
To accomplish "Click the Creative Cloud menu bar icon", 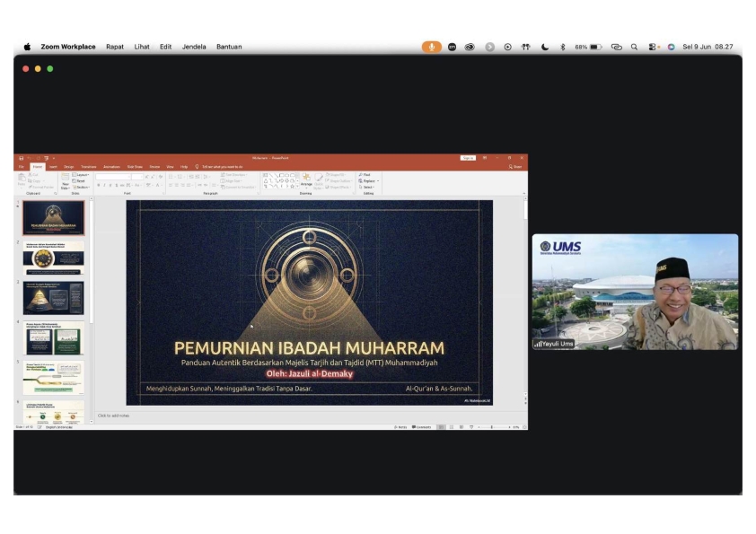I will [x=469, y=47].
